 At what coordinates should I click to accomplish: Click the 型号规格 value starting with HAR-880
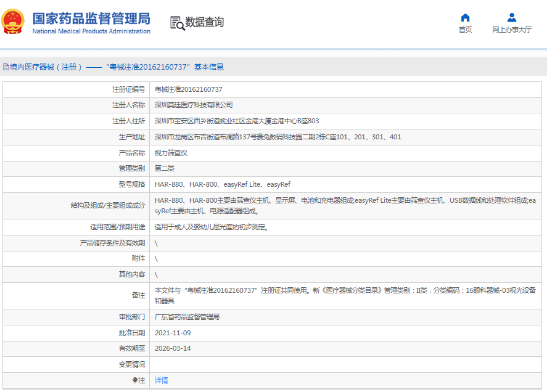tap(222, 184)
